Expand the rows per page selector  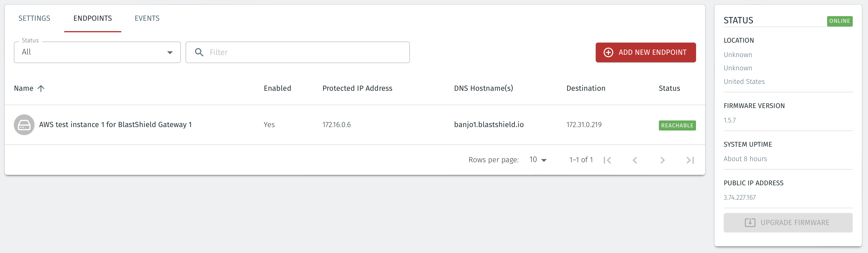(x=538, y=160)
